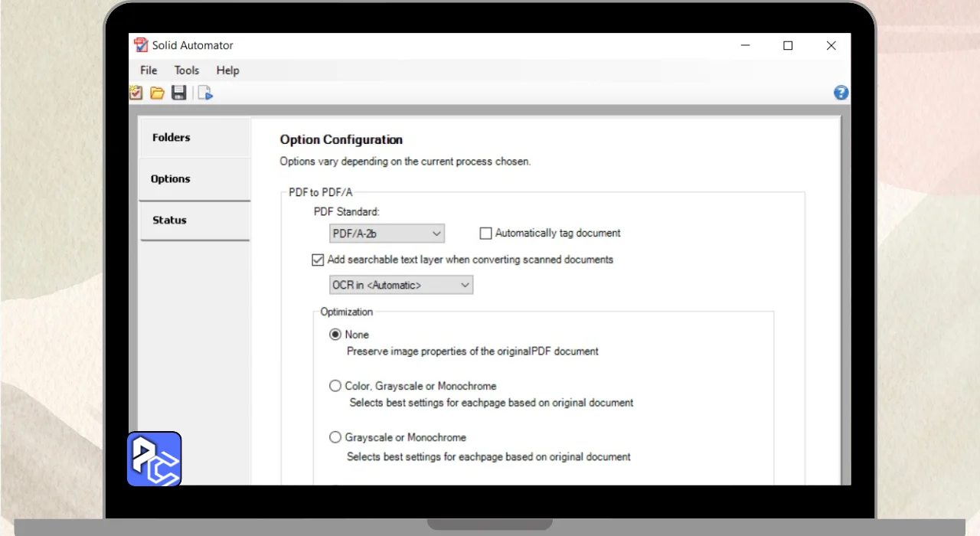Select the Grayscale or Monochrome radio option
The width and height of the screenshot is (980, 536).
(335, 437)
